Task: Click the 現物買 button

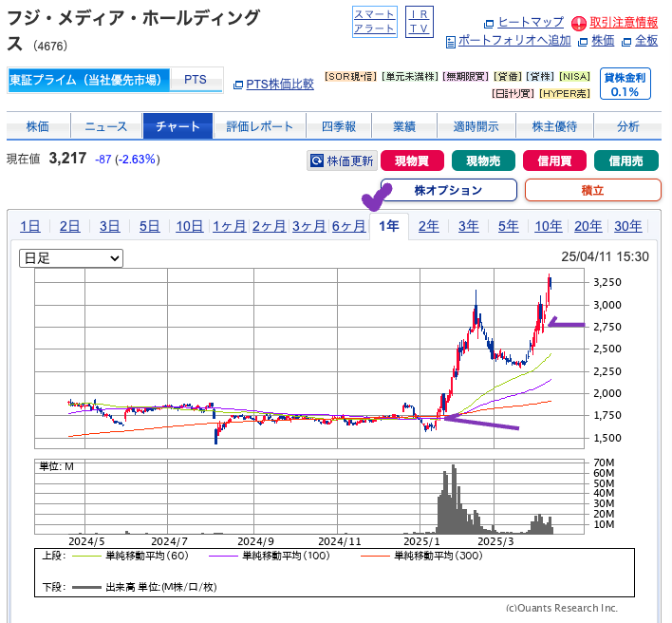Action: [x=412, y=160]
